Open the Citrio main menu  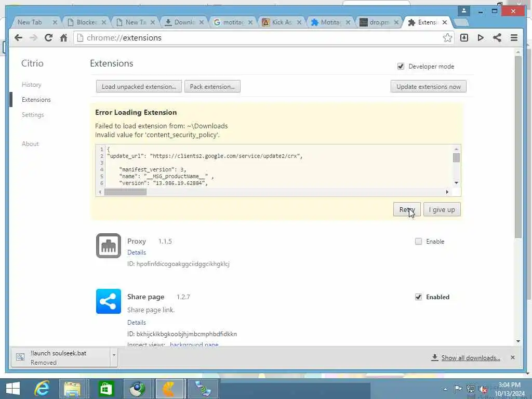click(514, 37)
